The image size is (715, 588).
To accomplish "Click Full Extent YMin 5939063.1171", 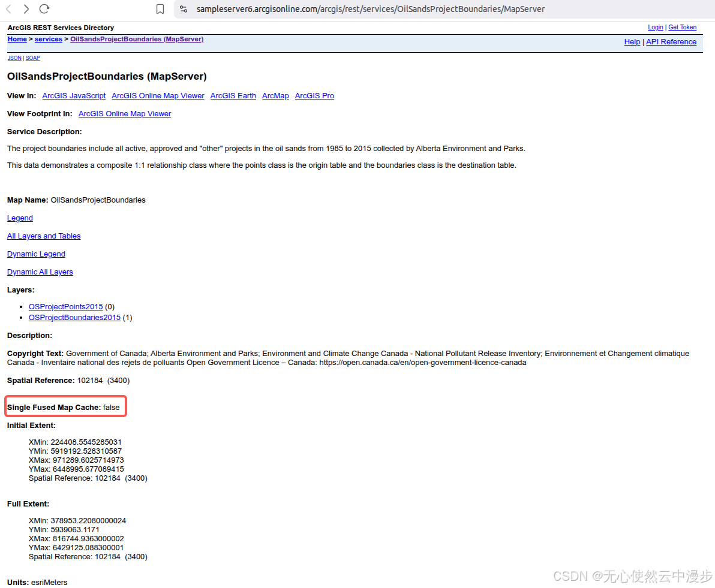I will coord(64,530).
